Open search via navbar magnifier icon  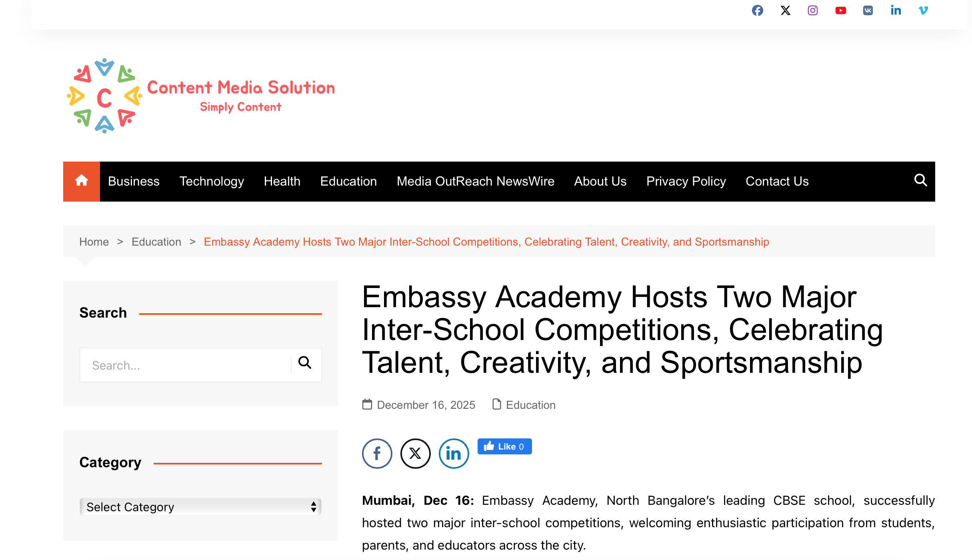(x=920, y=180)
